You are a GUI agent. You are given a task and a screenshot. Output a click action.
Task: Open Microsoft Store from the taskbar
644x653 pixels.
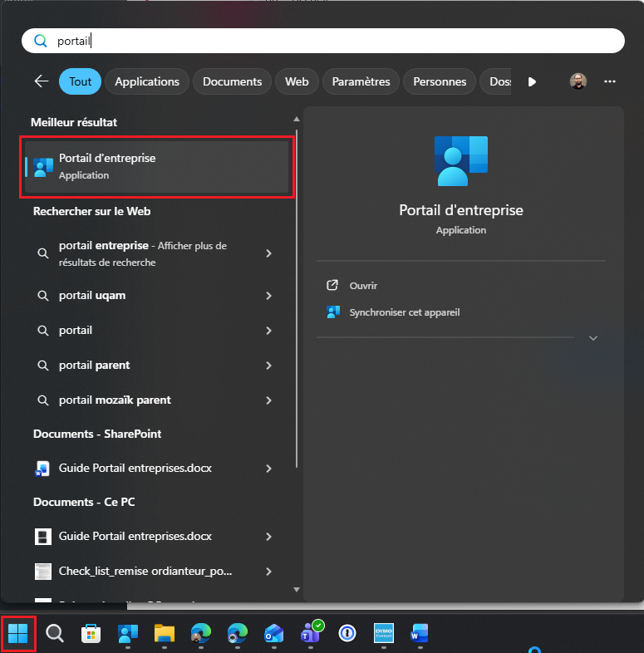(x=91, y=635)
